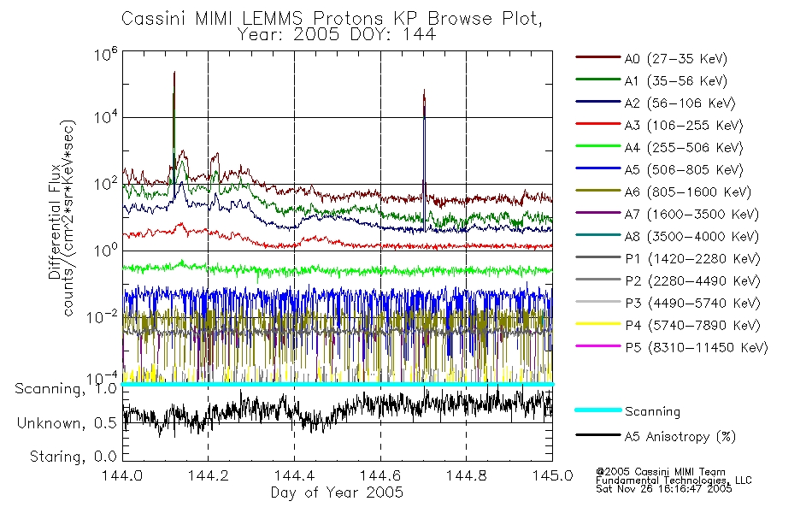Click the A6 (805-1600 KeV) legend label
The image size is (812, 513).
688,192
